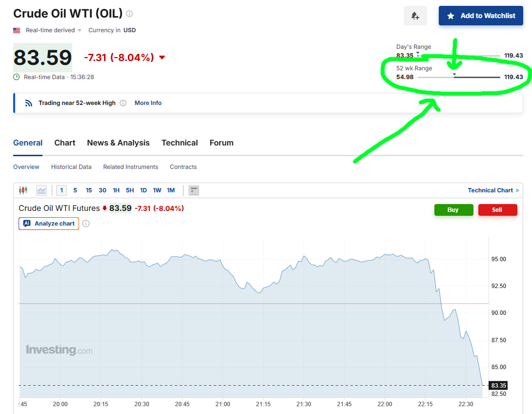The image size is (532, 414).
Task: Click the red down-arrow beside price change
Action: (162, 57)
